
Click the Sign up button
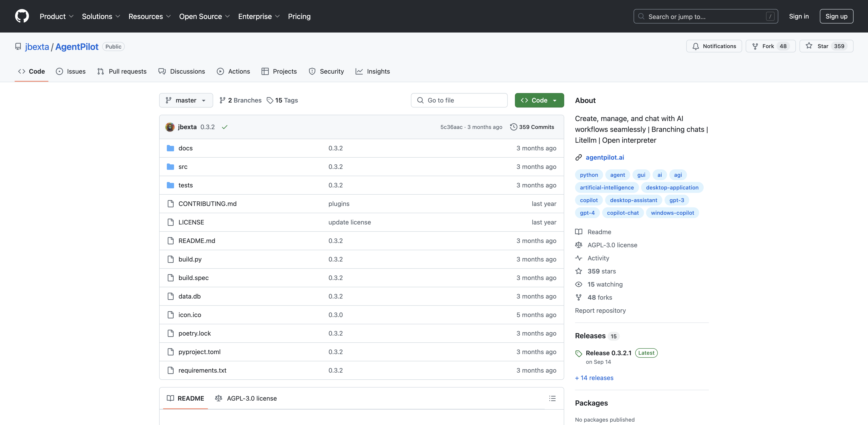836,16
